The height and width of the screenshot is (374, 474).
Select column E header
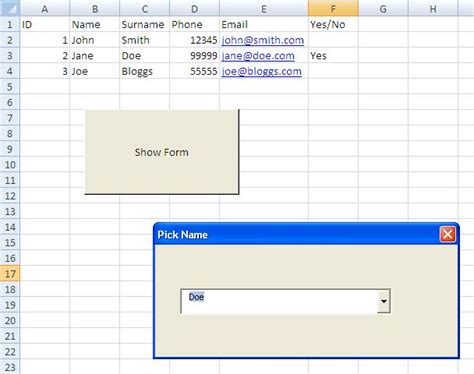[264, 8]
